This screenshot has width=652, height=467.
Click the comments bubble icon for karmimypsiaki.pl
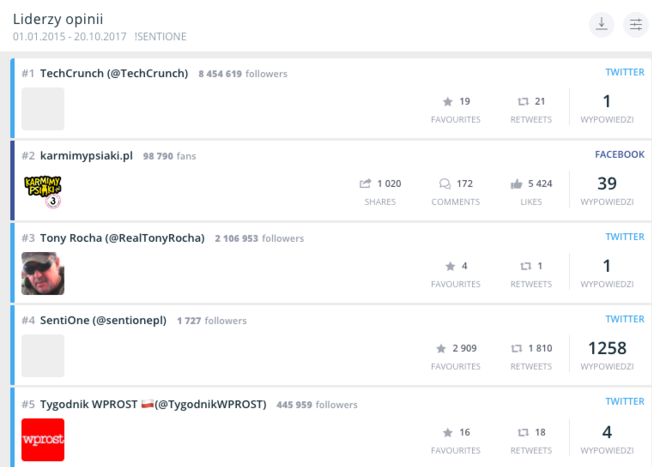pos(444,184)
